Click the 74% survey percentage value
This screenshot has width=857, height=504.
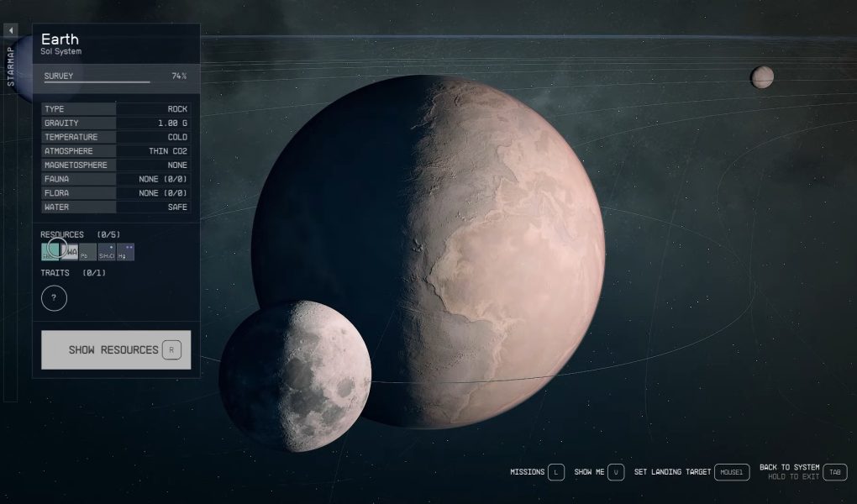coord(179,76)
